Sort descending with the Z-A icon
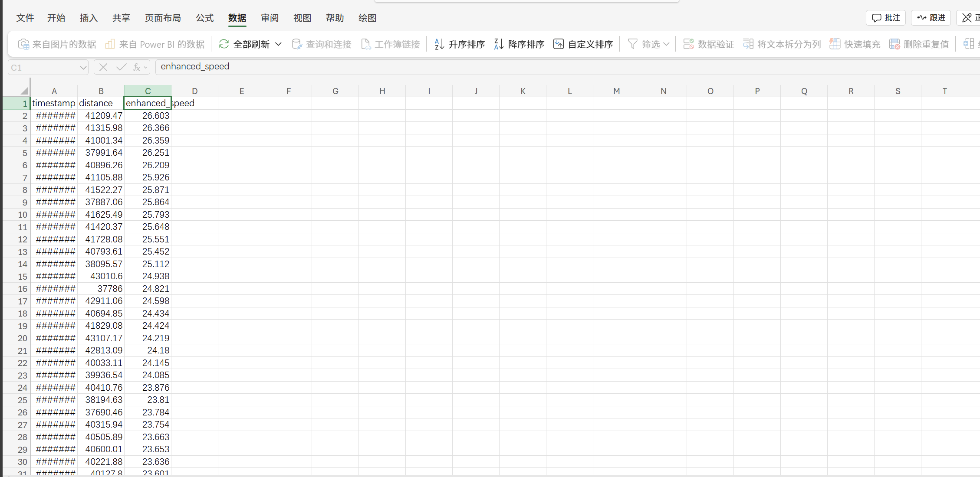Screen dimensions: 980x477 click(499, 44)
